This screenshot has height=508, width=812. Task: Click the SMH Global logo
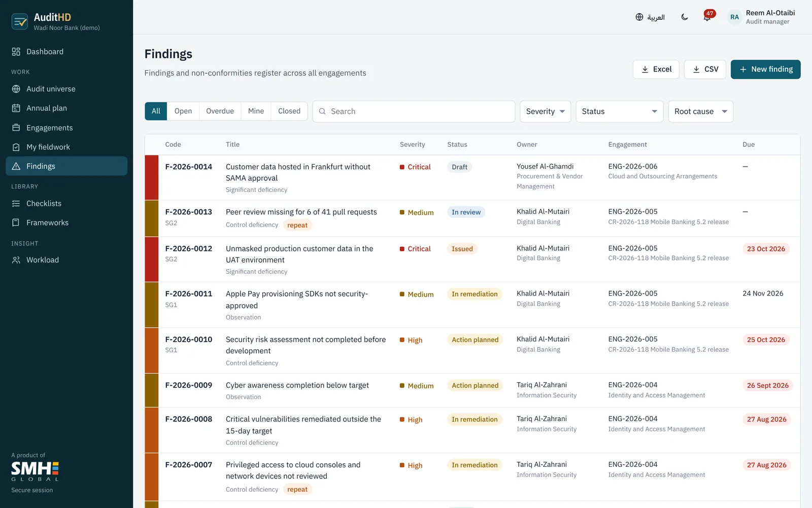tap(35, 471)
